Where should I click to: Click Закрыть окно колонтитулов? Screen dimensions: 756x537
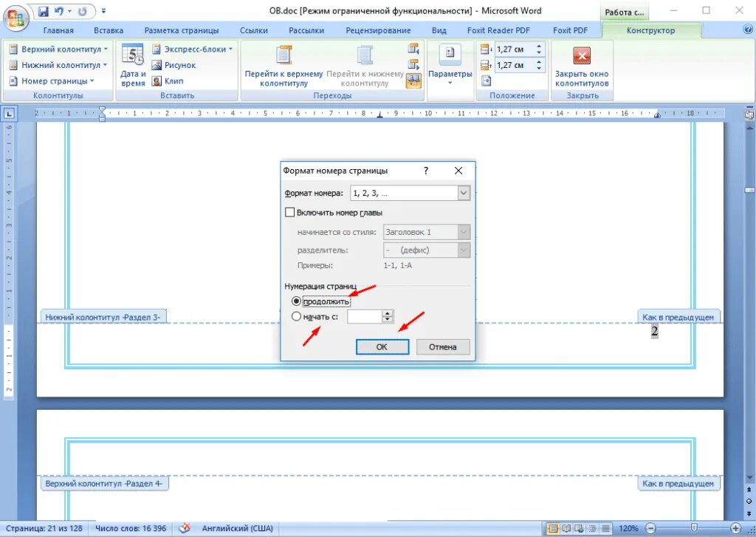[x=582, y=65]
